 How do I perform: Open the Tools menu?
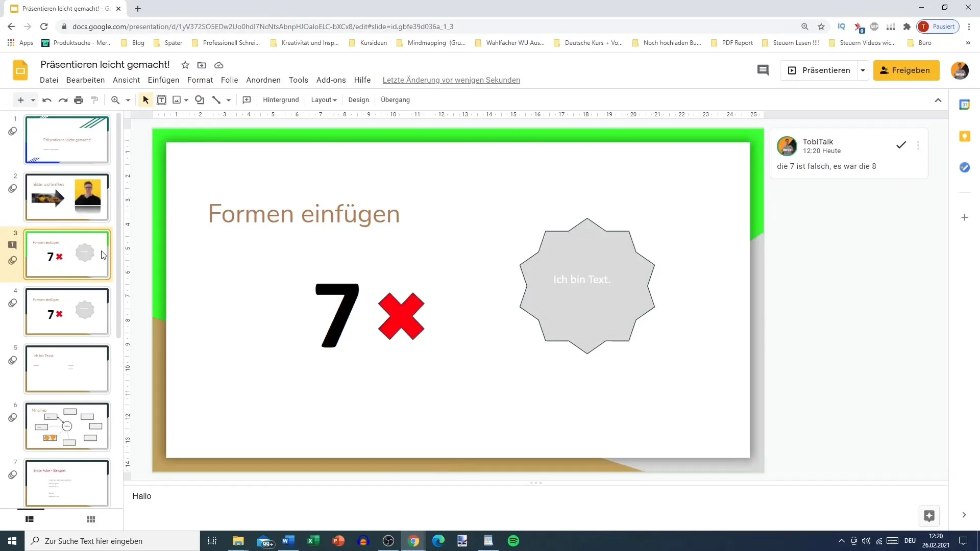pos(298,80)
